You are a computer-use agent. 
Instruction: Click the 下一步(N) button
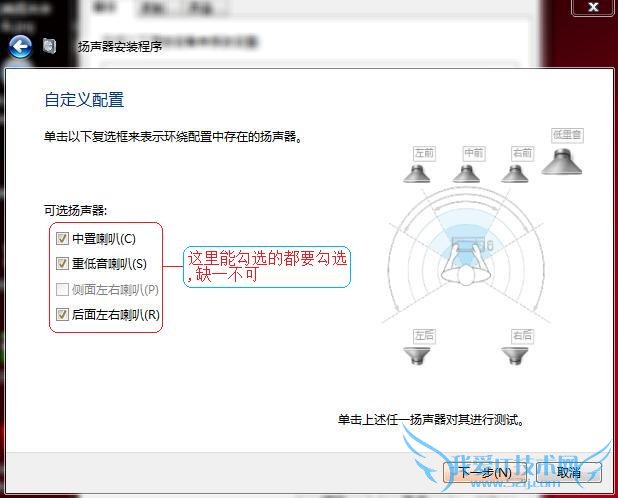click(x=485, y=472)
